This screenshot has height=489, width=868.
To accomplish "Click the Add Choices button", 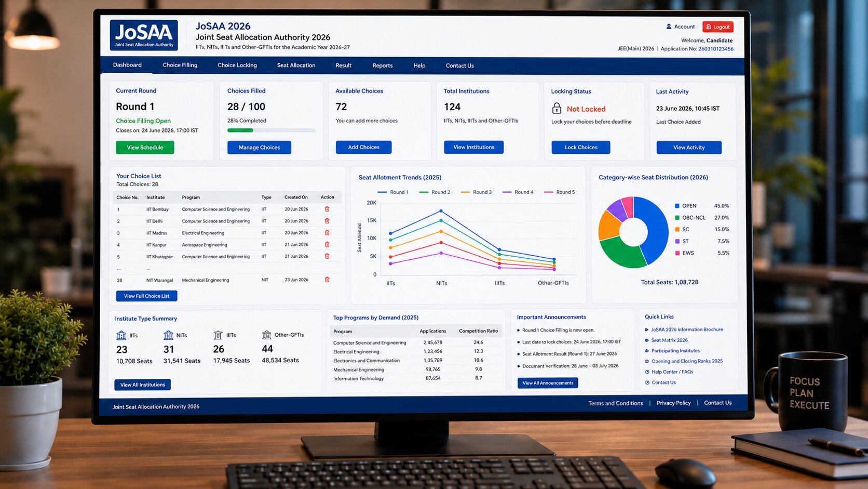I will tap(363, 147).
